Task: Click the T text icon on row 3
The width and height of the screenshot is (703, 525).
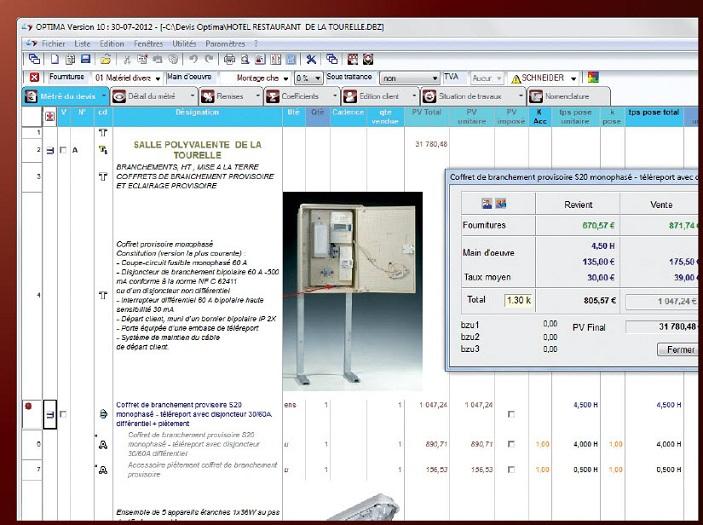Action: pos(103,177)
